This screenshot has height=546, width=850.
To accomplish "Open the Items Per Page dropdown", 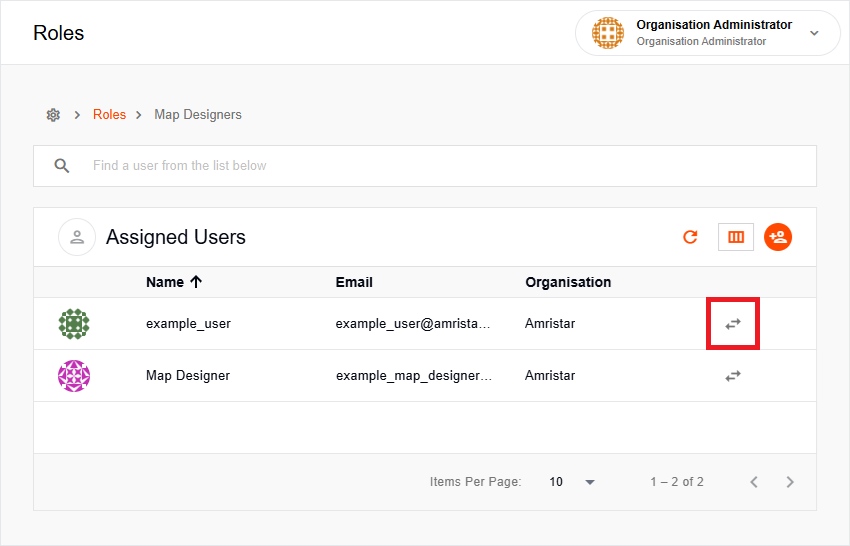I will [572, 482].
